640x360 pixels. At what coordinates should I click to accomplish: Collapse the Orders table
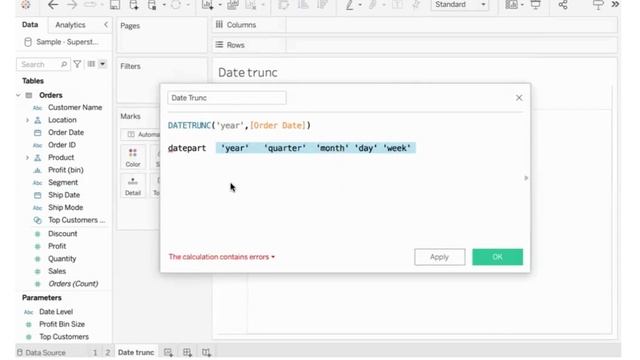coord(18,95)
